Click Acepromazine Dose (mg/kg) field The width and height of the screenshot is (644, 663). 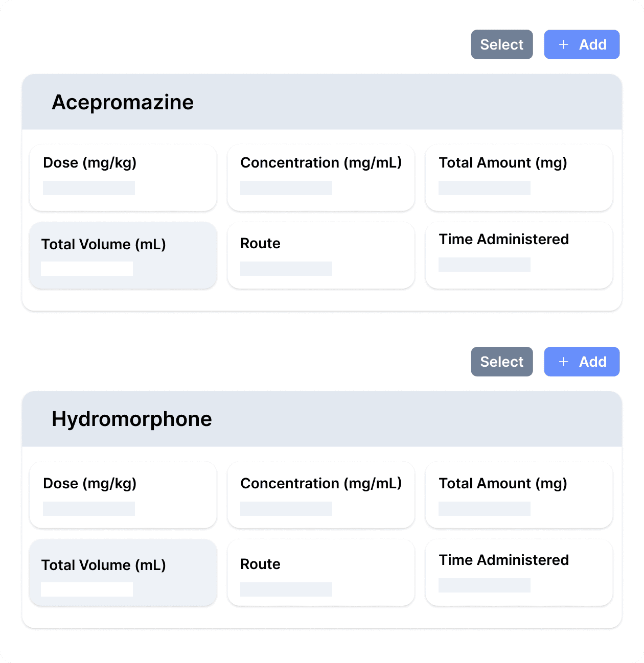[x=89, y=188]
